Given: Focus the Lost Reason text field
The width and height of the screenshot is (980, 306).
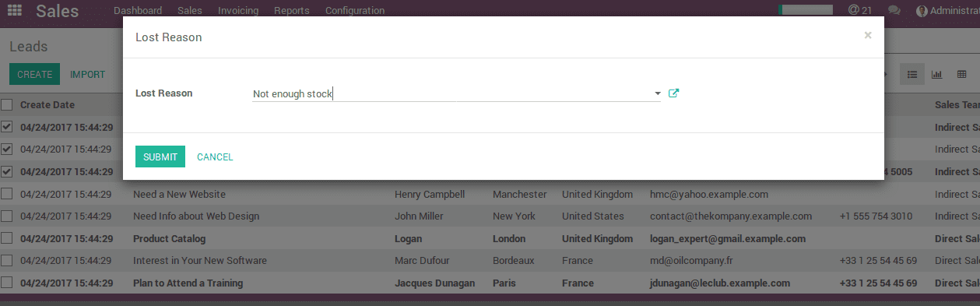Looking at the screenshot, I should click(x=451, y=93).
